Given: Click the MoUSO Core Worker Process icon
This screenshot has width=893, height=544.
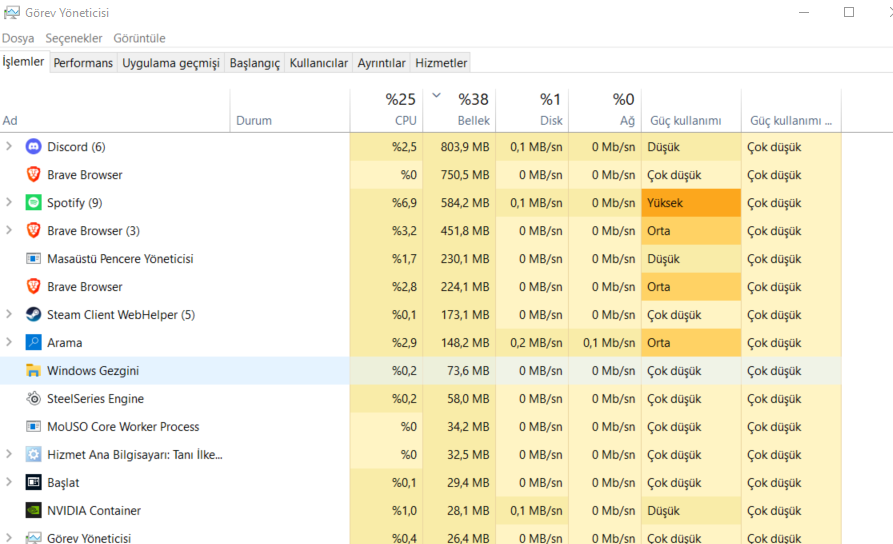Looking at the screenshot, I should pos(34,427).
